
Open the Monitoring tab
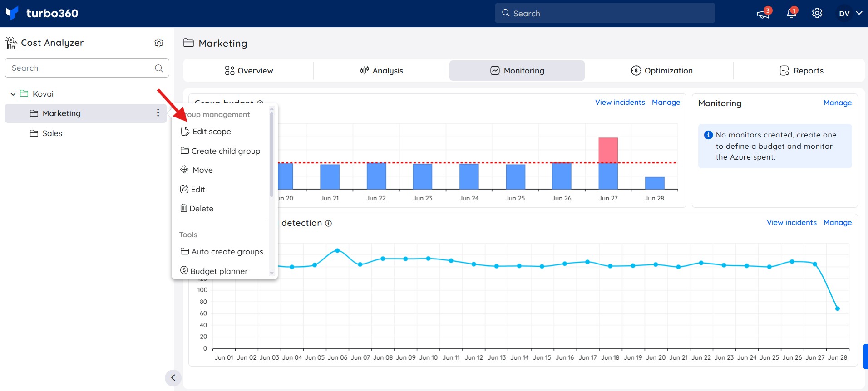tap(517, 71)
